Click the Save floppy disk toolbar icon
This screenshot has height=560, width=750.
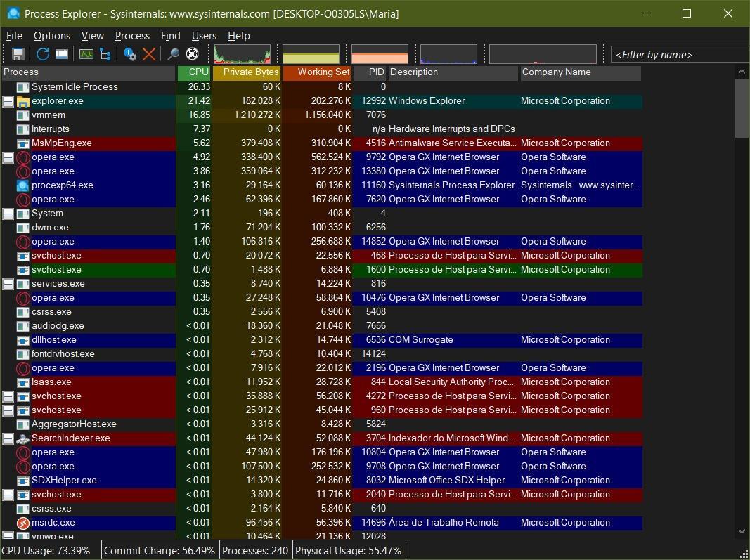pyautogui.click(x=18, y=54)
